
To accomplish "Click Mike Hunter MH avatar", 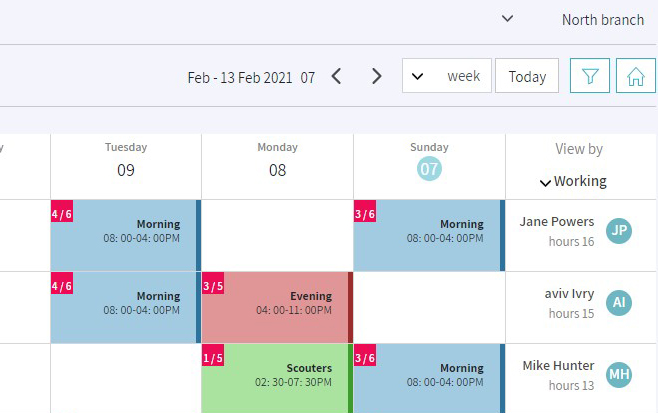I will pos(619,374).
